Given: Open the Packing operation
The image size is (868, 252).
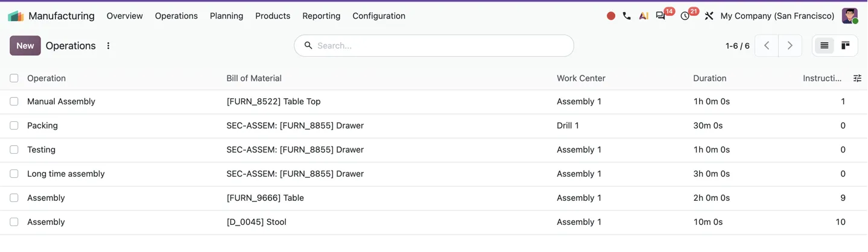Looking at the screenshot, I should point(42,126).
